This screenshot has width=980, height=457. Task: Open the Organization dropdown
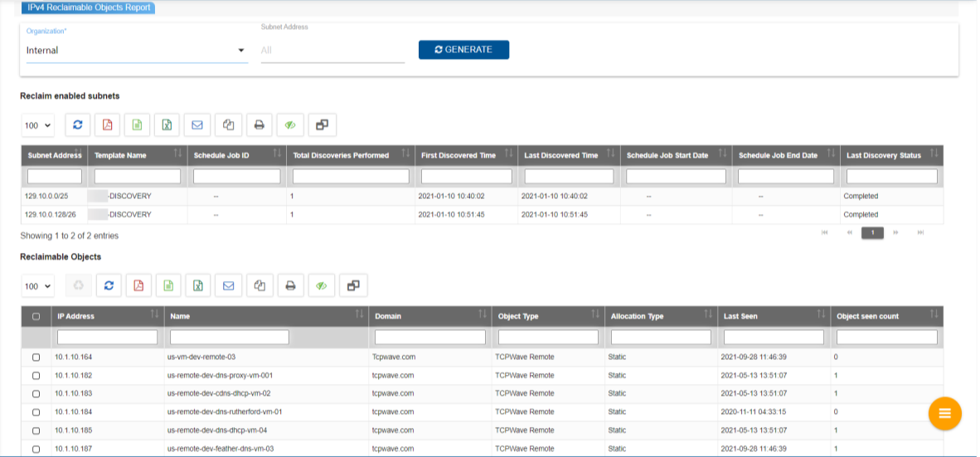click(x=137, y=50)
